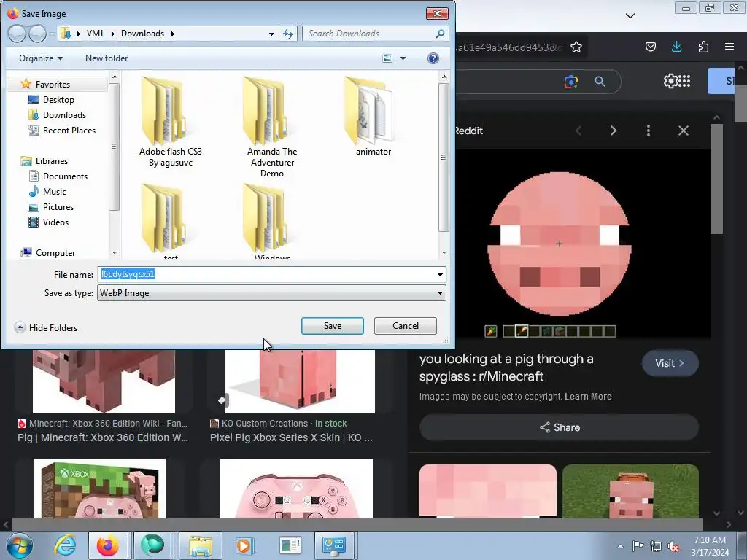Open the Firefox hamburger menu

(x=729, y=47)
